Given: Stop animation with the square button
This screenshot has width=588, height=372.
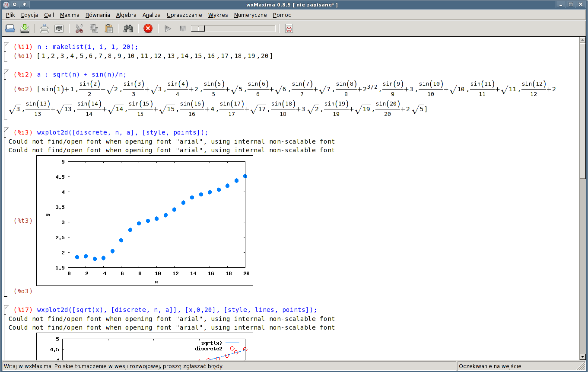Looking at the screenshot, I should coord(183,29).
